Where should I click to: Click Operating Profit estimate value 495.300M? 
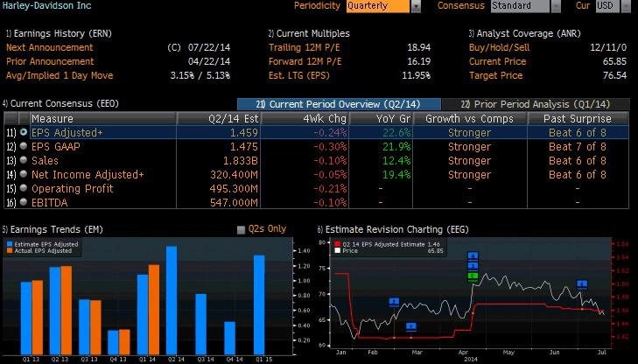[x=234, y=189]
